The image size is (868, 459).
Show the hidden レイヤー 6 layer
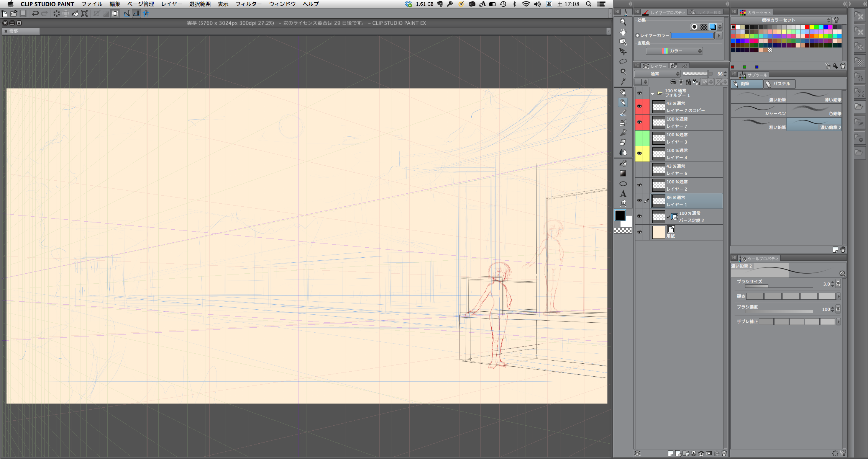pyautogui.click(x=639, y=170)
